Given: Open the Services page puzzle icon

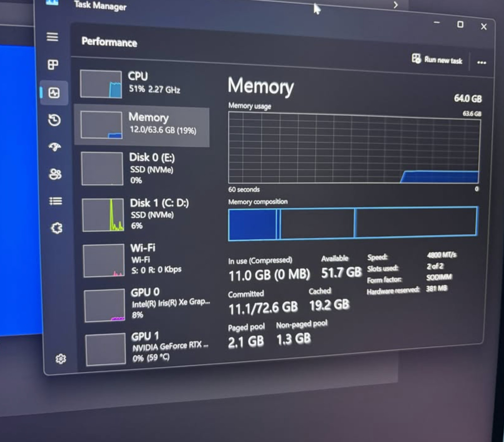Looking at the screenshot, I should [56, 228].
